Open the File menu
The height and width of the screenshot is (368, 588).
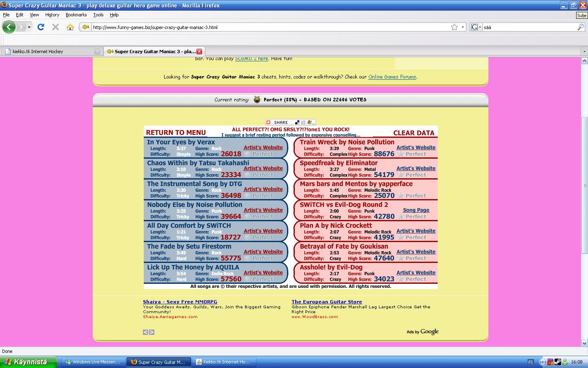(x=6, y=15)
